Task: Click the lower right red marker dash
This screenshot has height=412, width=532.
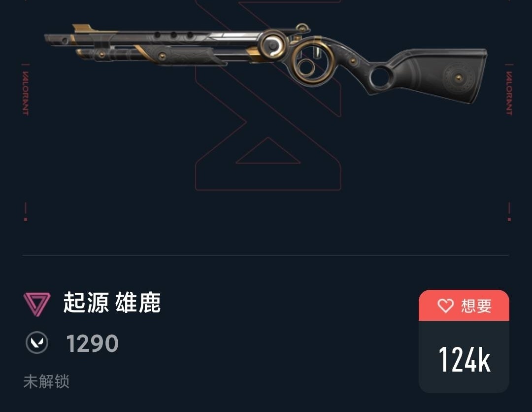Action: click(x=509, y=212)
